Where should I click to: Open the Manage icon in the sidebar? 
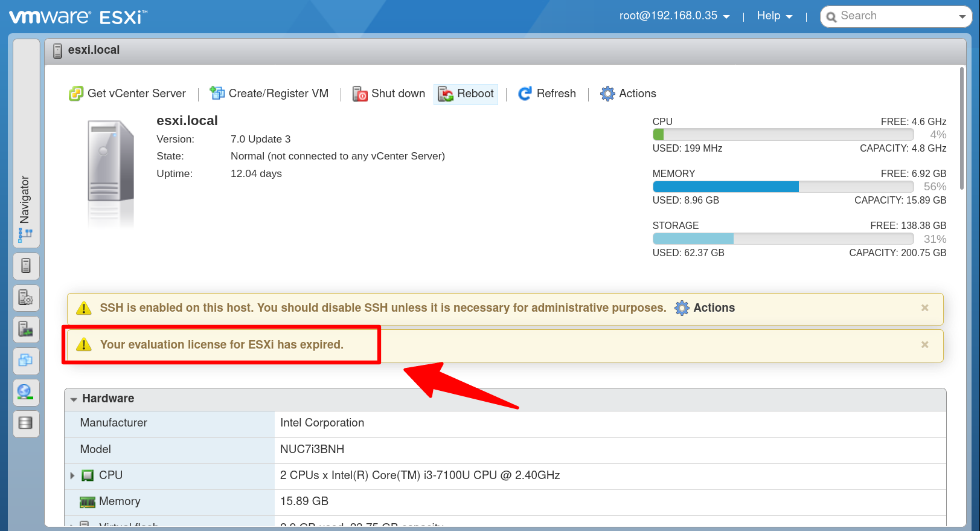(26, 297)
